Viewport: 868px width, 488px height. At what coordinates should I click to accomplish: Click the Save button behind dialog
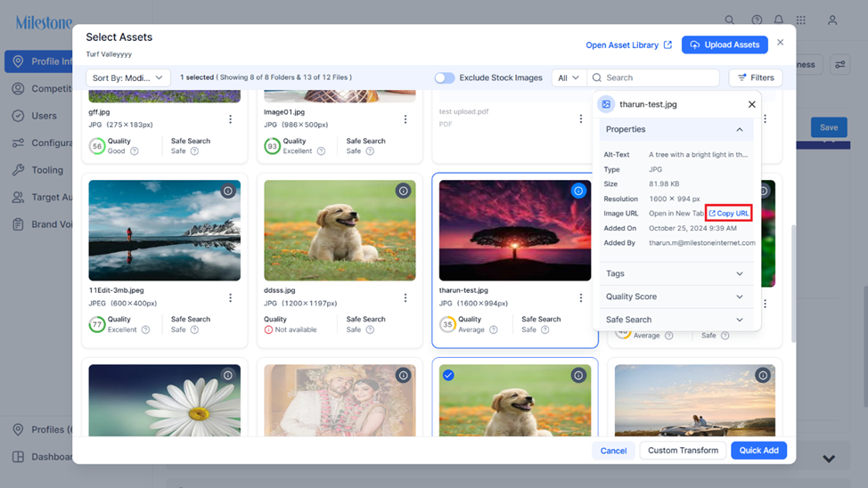tap(829, 127)
